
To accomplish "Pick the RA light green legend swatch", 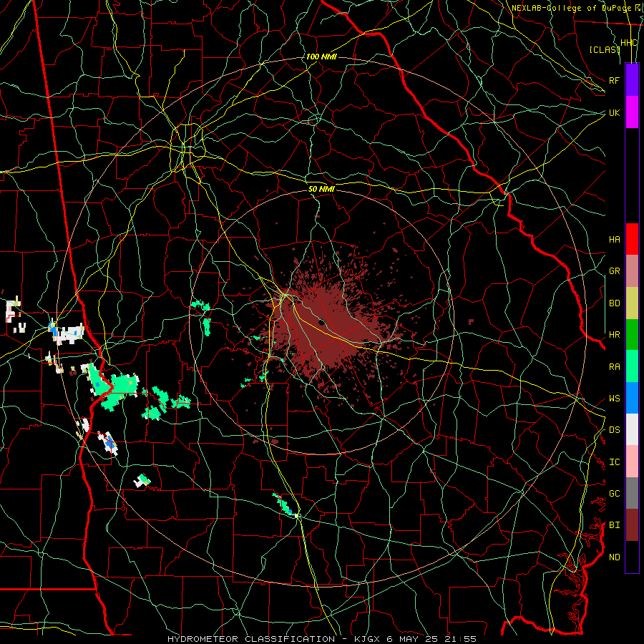I will point(632,366).
